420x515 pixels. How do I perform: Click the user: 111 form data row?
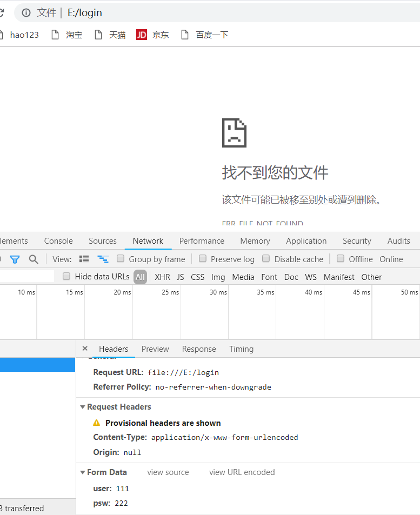point(111,489)
